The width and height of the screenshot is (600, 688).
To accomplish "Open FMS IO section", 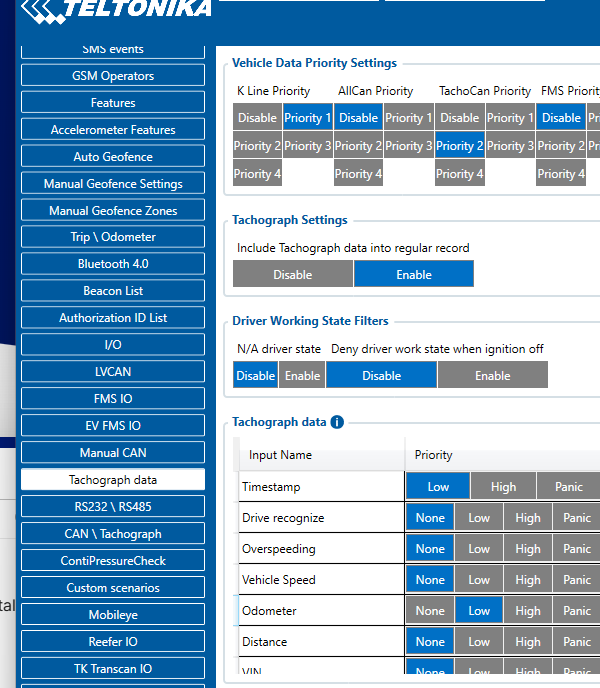I will [113, 398].
